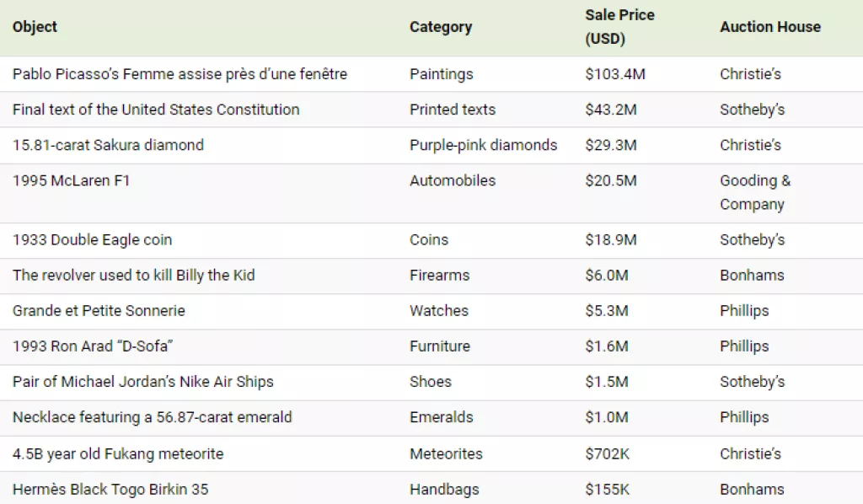This screenshot has width=863, height=504.
Task: Click the $103.4M sale price cell
Action: coord(615,74)
